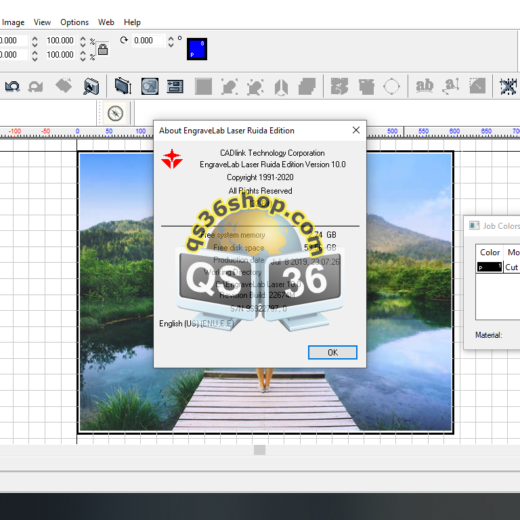Select the black color swatch in Job Colors
The width and height of the screenshot is (520, 520).
tap(489, 267)
